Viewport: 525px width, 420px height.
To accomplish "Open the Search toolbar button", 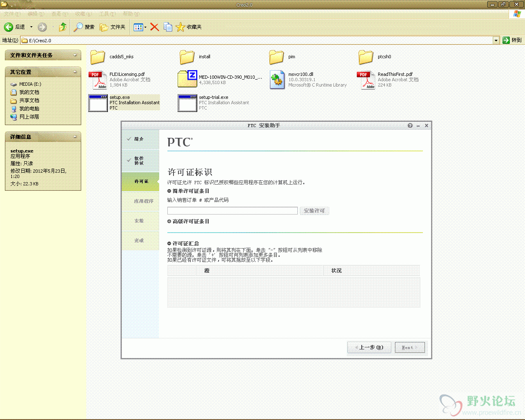I will 84,27.
